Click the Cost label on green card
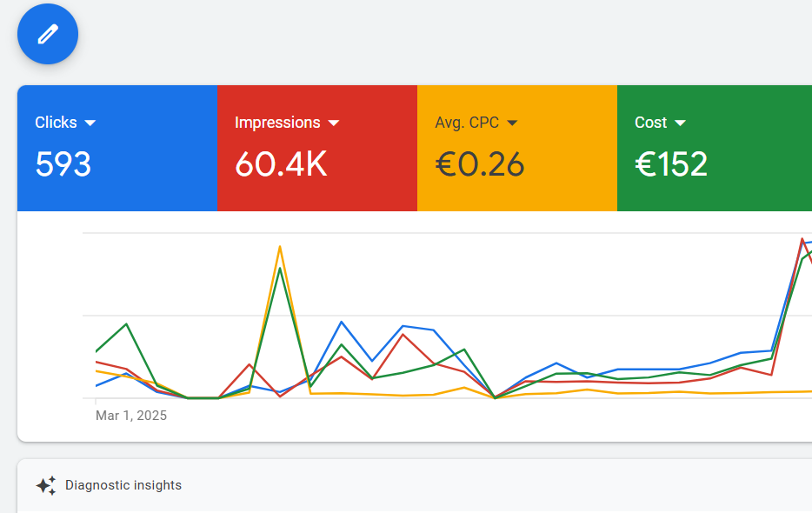 651,123
